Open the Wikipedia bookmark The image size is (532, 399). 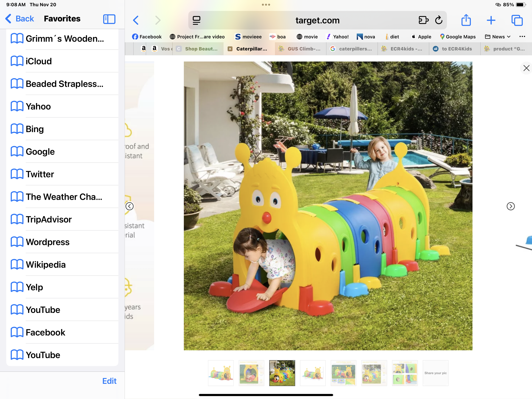46,265
